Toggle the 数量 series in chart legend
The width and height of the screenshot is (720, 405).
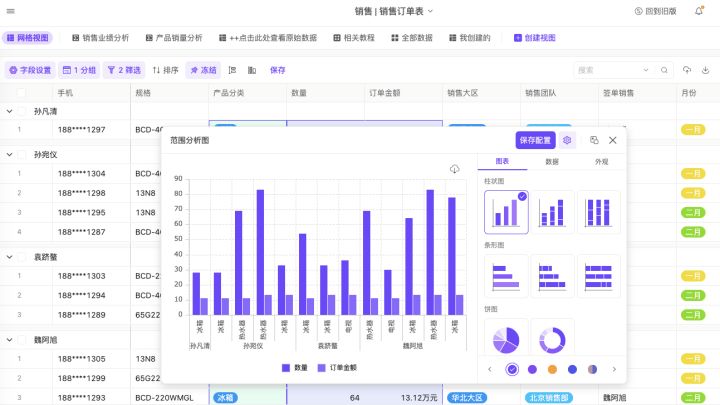point(294,368)
